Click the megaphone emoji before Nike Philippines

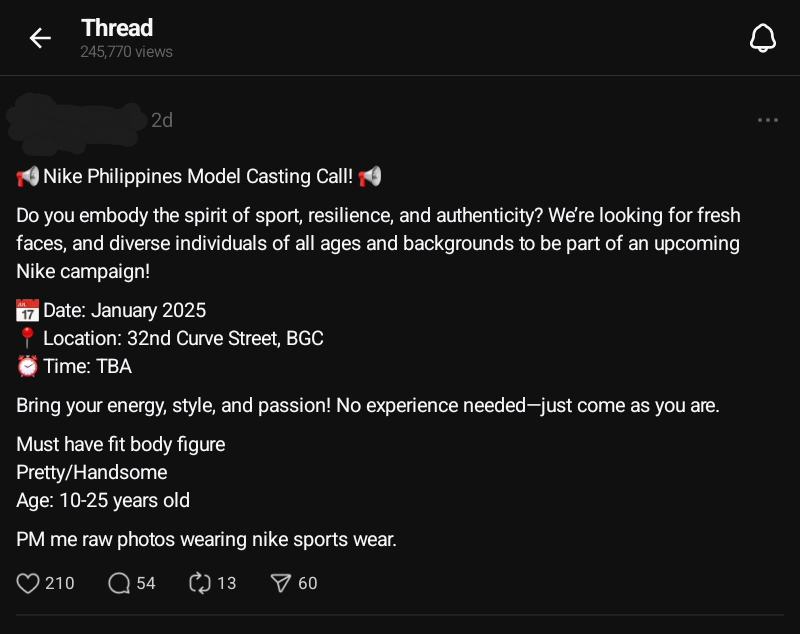(x=27, y=177)
